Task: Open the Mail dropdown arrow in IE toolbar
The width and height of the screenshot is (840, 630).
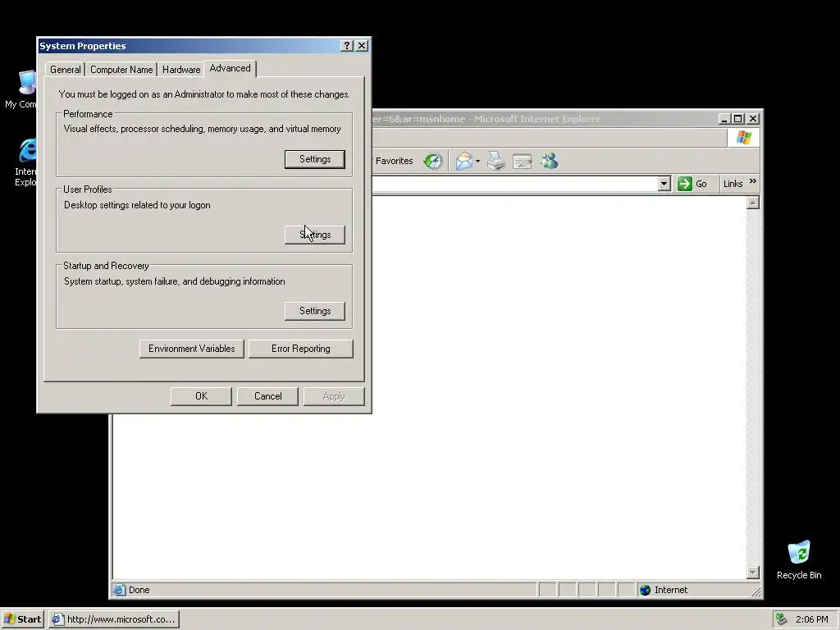Action: pos(477,161)
